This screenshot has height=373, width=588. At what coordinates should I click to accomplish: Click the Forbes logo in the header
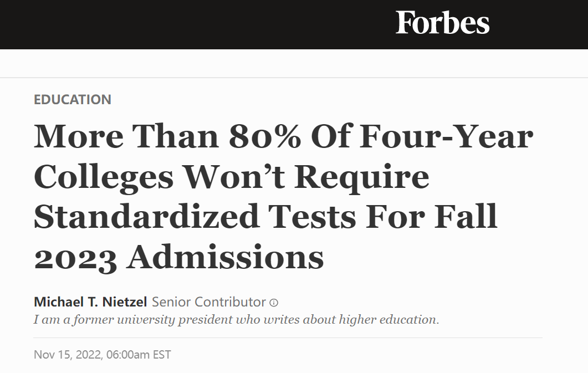(442, 23)
